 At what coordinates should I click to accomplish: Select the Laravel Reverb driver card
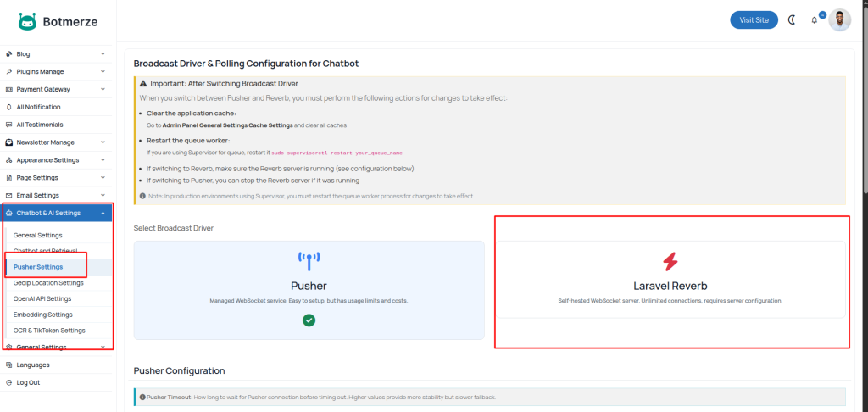[x=670, y=280]
